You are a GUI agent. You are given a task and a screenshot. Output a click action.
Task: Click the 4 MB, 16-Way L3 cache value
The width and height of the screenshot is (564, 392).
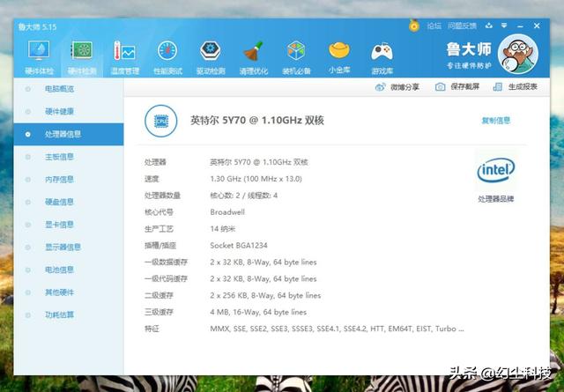pyautogui.click(x=258, y=312)
